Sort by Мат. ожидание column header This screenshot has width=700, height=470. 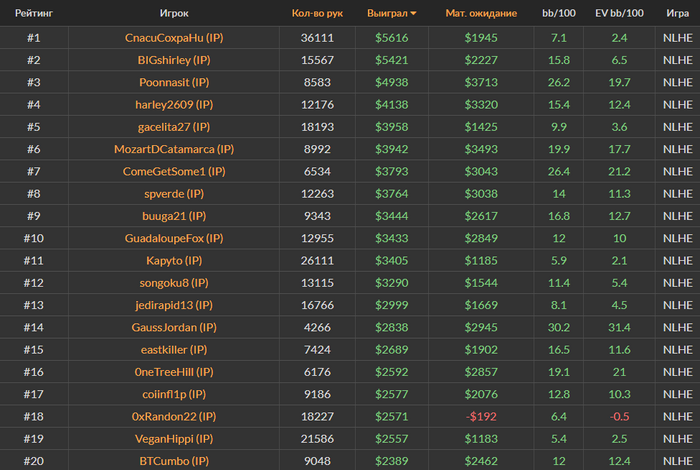(x=481, y=13)
